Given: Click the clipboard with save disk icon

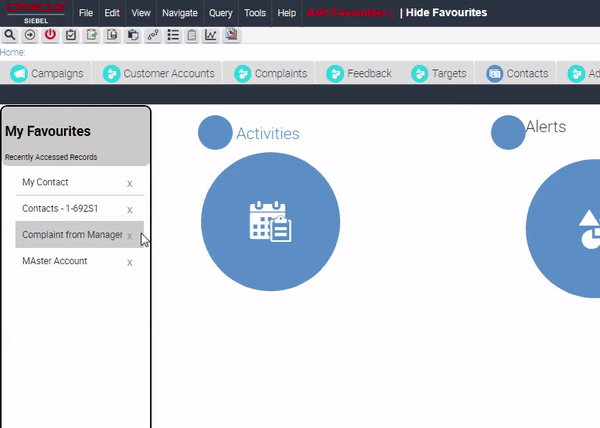Looking at the screenshot, I should (112, 35).
